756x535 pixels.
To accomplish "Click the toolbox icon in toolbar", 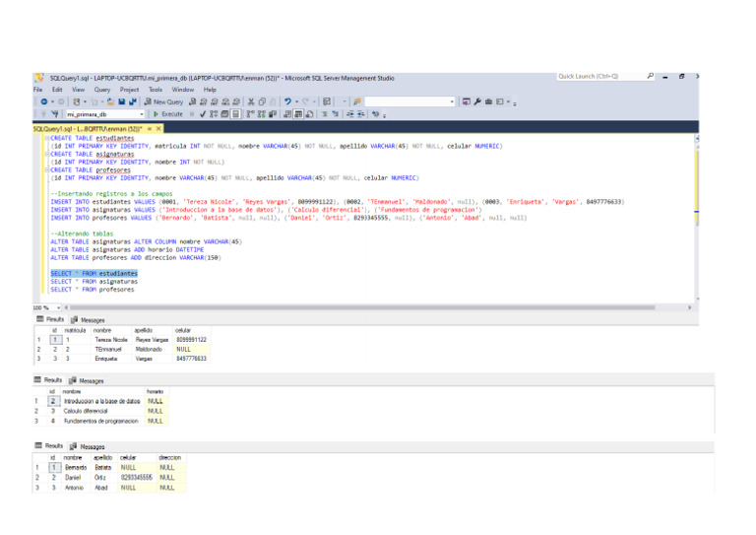I will point(489,101).
